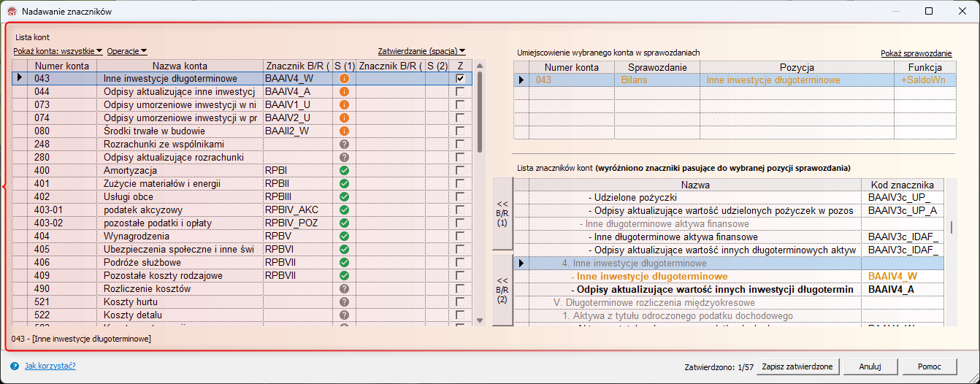Click gray question icon for Rozliczenie kosztów
This screenshot has height=384, width=980.
click(344, 288)
